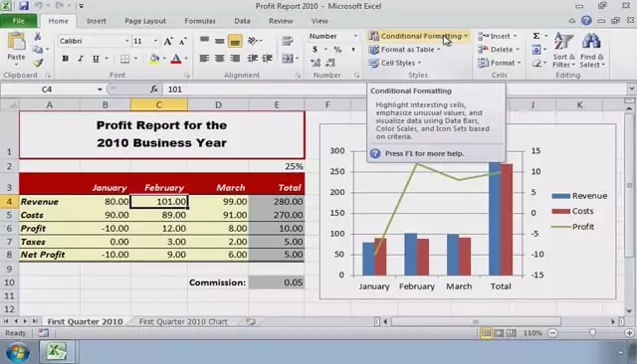Switch to the Formulas tab
637x364 pixels.
(x=200, y=21)
